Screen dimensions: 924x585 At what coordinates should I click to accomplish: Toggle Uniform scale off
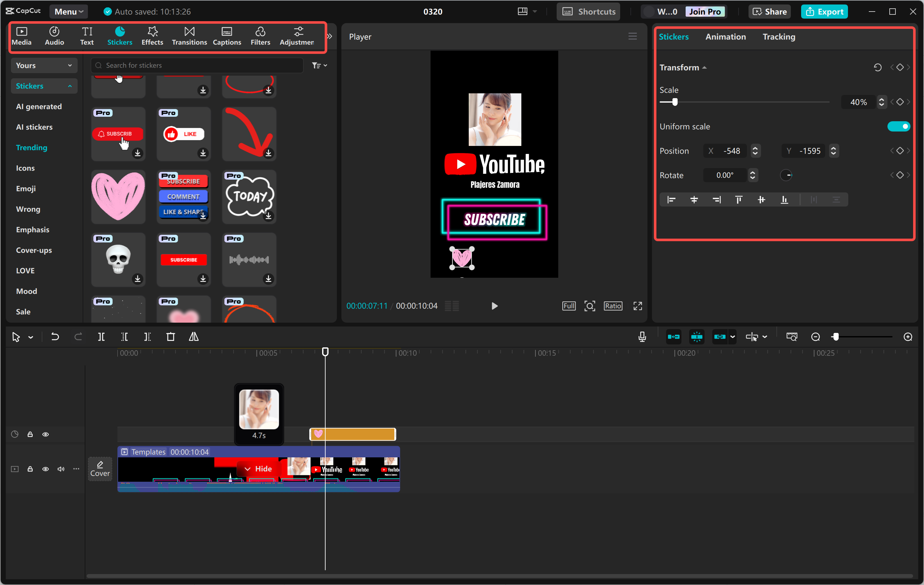click(x=899, y=126)
